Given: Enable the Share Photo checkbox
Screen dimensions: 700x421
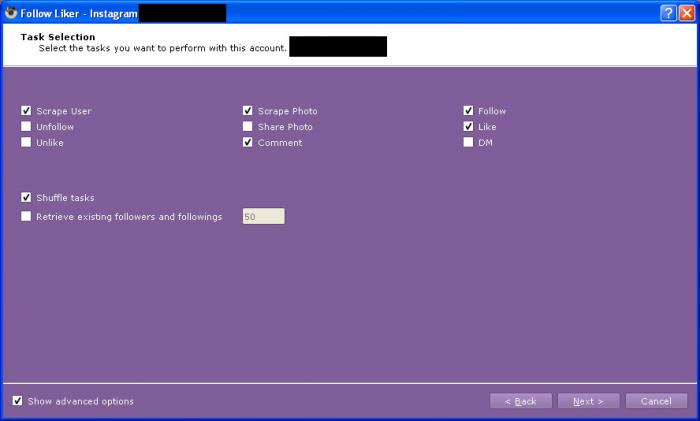Looking at the screenshot, I should [248, 127].
